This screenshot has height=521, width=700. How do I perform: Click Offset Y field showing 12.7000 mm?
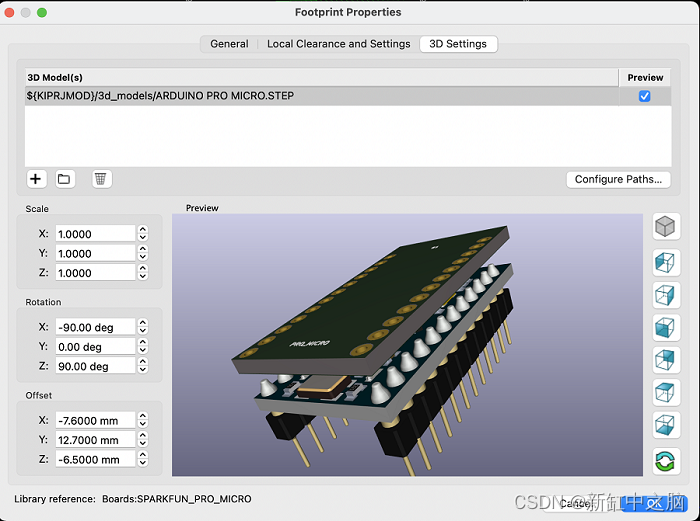(x=95, y=440)
